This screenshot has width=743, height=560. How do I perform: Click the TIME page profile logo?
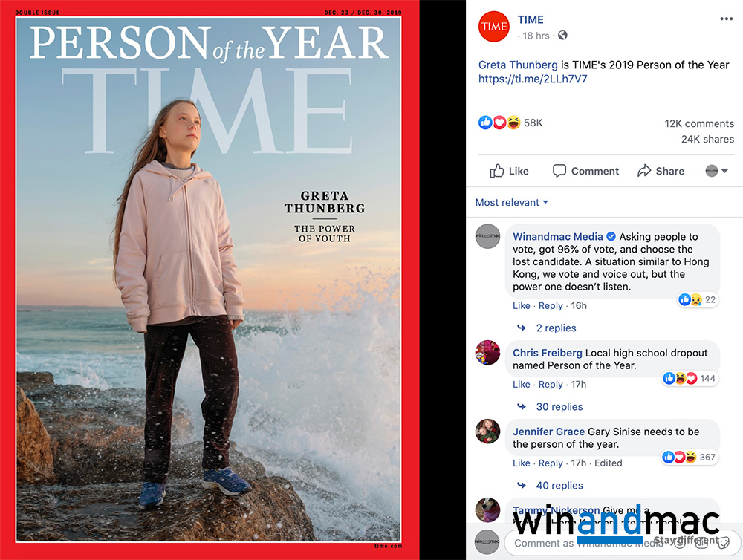[x=494, y=27]
